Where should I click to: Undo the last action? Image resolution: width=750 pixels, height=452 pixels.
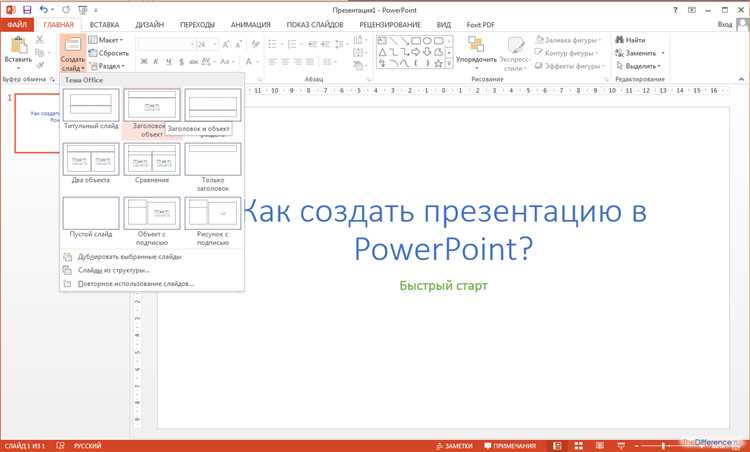click(44, 10)
